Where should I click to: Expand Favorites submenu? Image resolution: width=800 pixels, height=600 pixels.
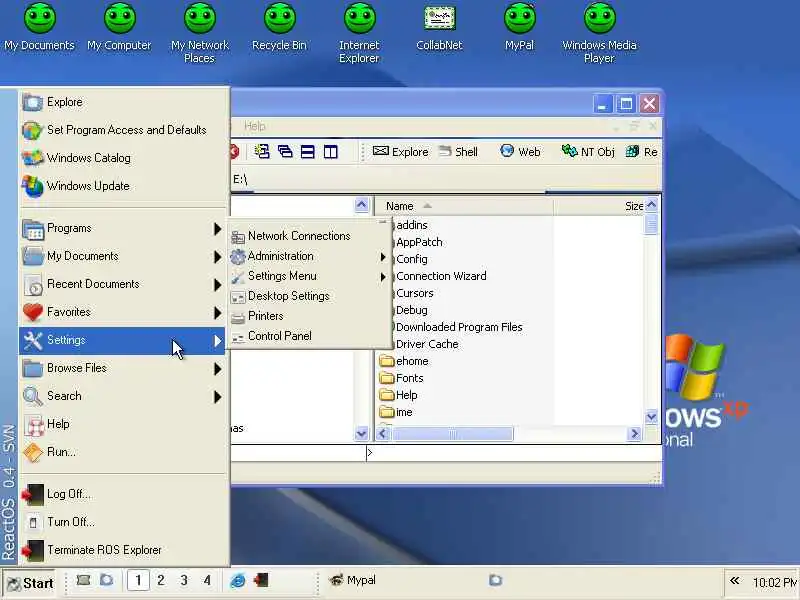pyautogui.click(x=122, y=312)
